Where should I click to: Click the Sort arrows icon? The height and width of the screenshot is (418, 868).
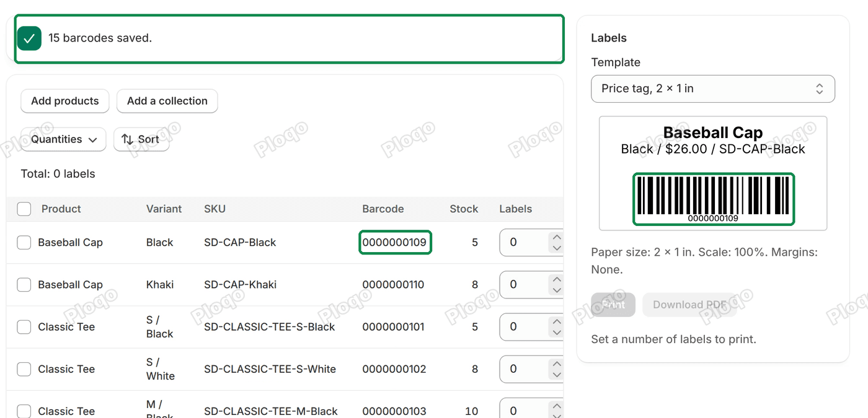pyautogui.click(x=128, y=139)
